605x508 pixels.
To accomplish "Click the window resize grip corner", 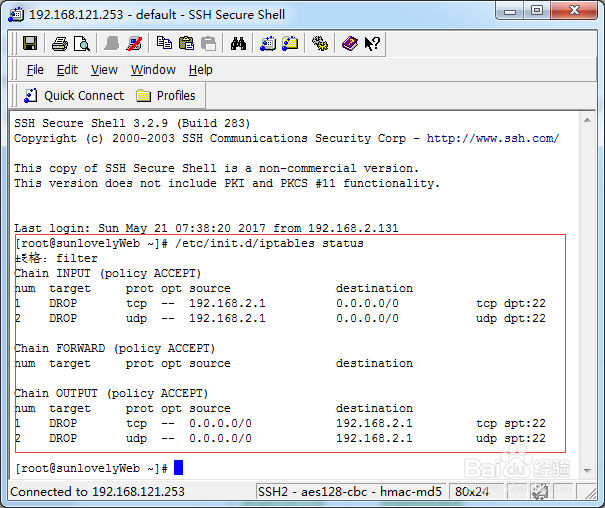I will click(x=590, y=494).
